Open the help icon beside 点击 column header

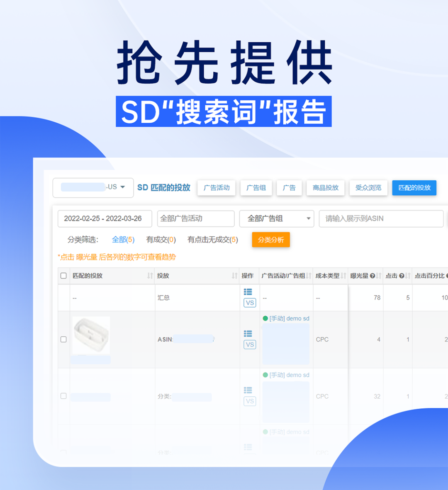[401, 275]
